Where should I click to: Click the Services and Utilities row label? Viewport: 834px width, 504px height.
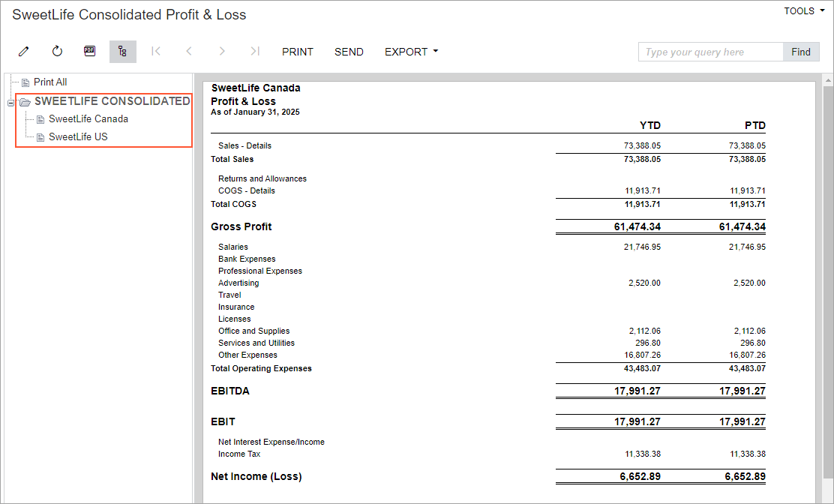256,343
